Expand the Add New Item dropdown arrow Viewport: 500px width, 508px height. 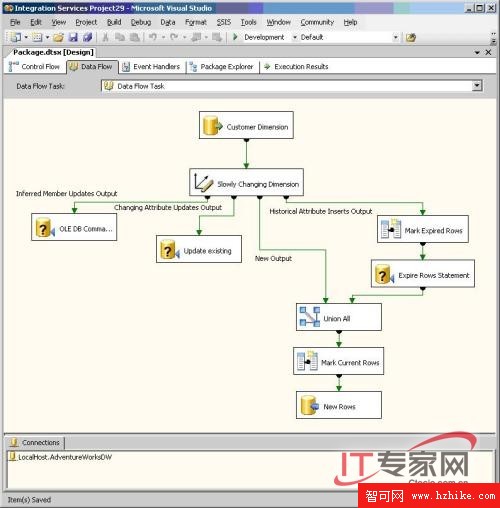click(x=47, y=37)
